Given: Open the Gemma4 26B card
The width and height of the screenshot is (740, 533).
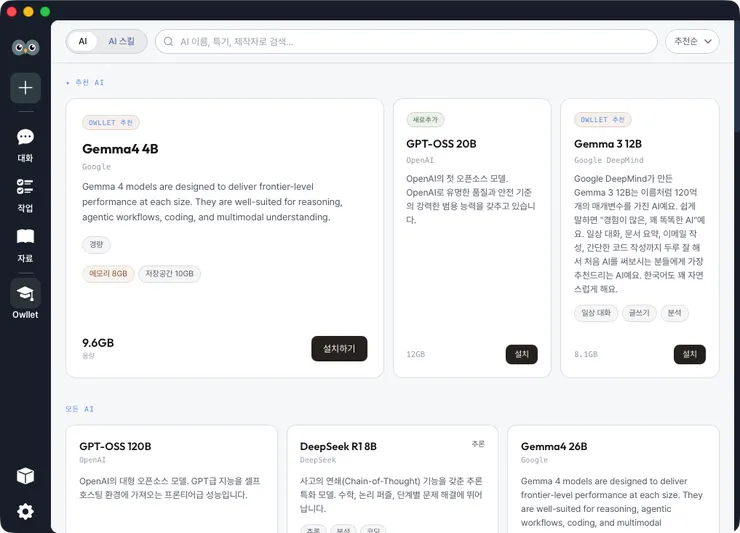Looking at the screenshot, I should coord(613,479).
